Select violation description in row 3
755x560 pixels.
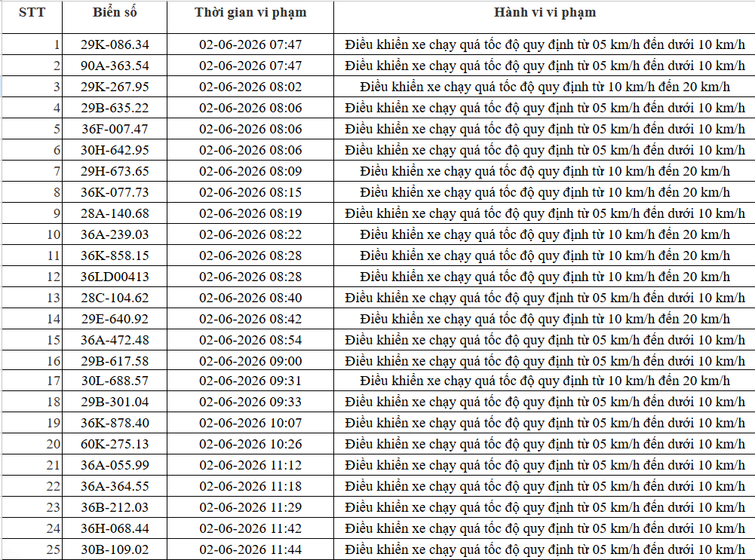click(545, 87)
